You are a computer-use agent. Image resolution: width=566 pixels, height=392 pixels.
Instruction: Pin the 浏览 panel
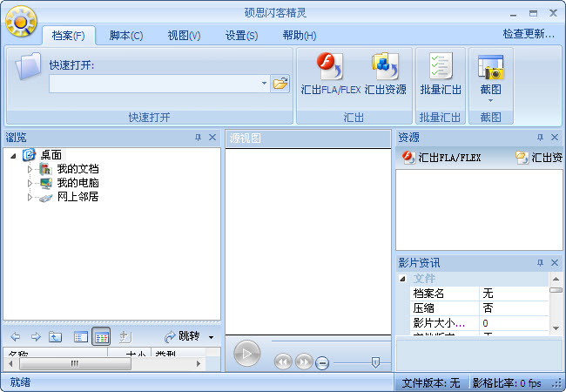[198, 137]
